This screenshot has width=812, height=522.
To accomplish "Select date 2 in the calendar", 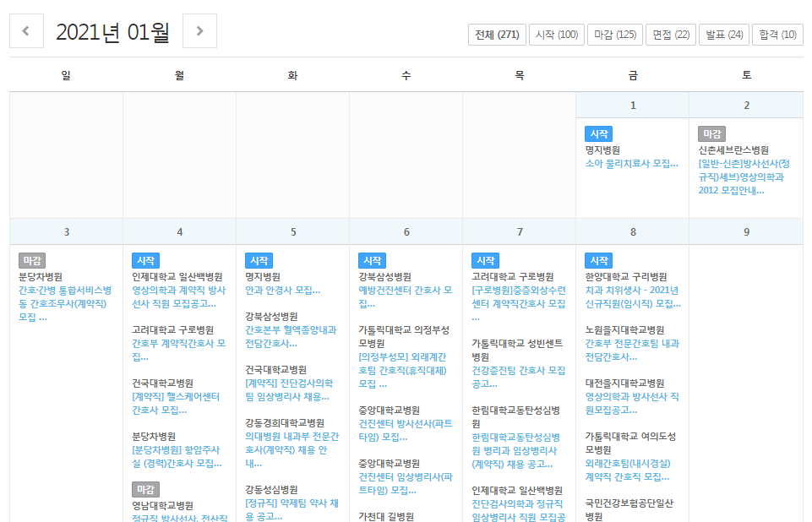I will point(746,105).
